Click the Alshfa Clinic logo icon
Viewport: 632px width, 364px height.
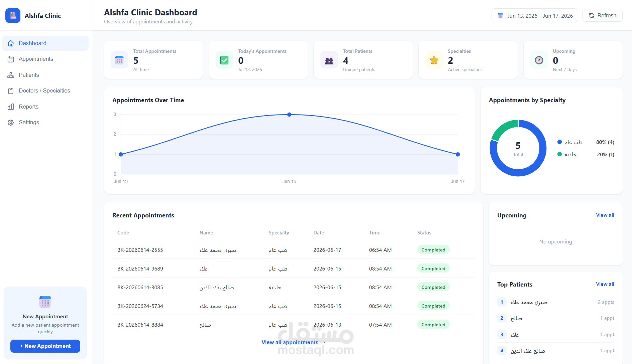click(x=13, y=16)
